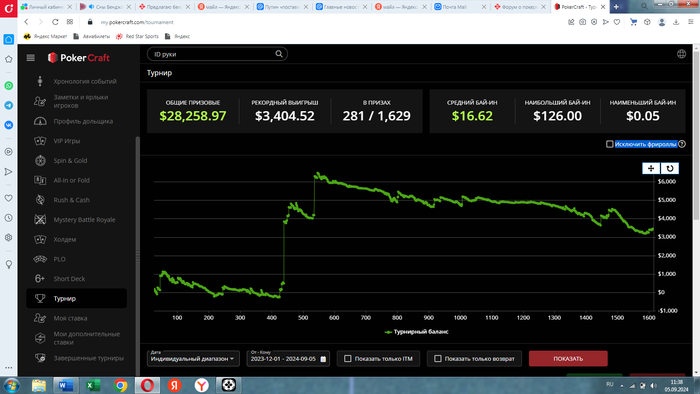Open the language globe icon
This screenshot has height=394, width=700.
[681, 54]
